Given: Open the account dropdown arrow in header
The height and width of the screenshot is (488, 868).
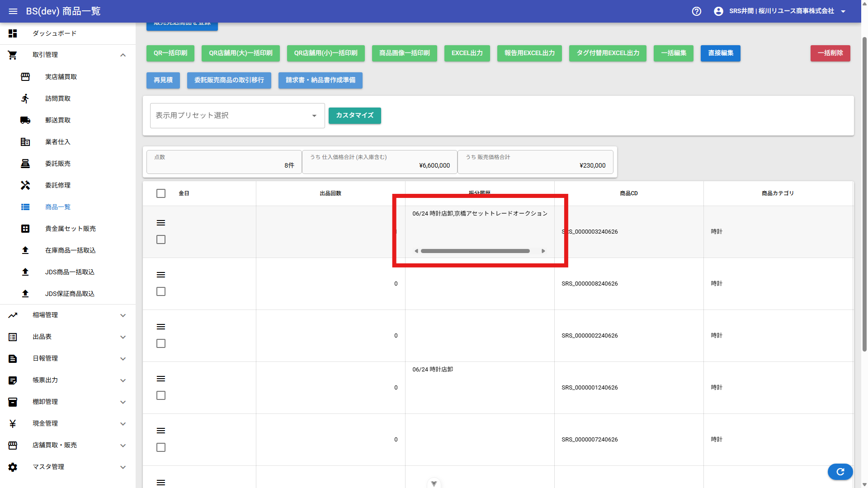Looking at the screenshot, I should 843,11.
